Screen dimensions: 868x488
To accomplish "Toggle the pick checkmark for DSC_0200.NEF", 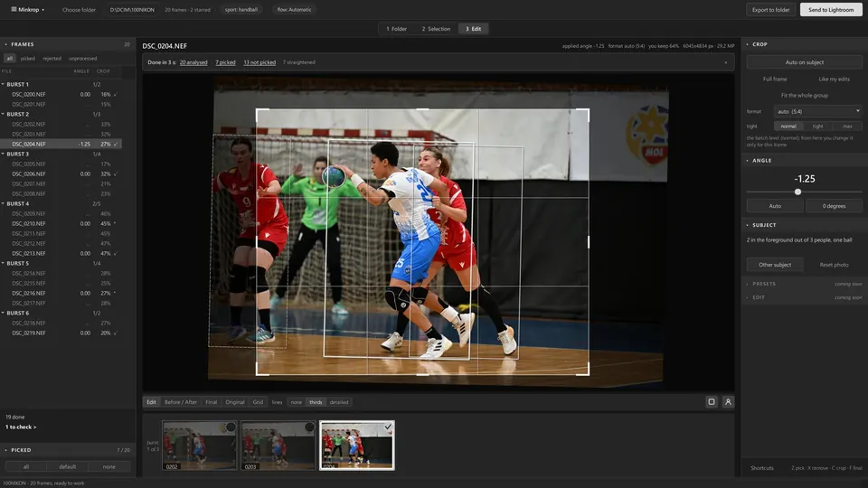I will coord(115,95).
